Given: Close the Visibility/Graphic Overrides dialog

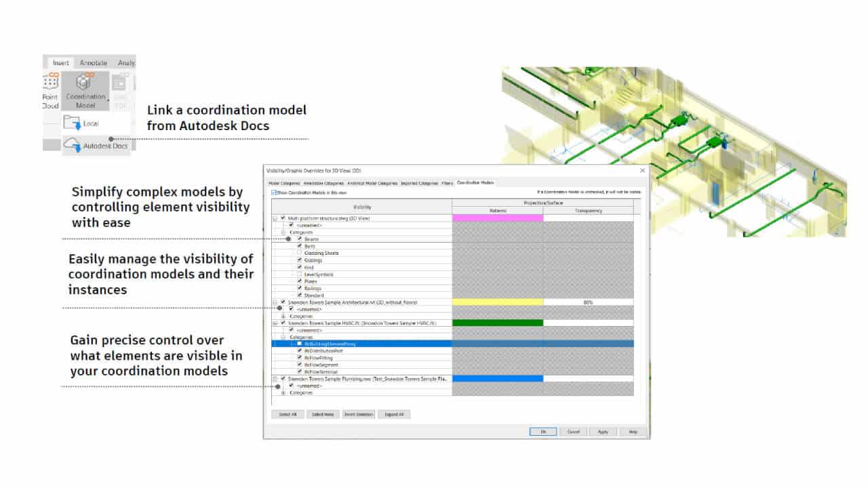Looking at the screenshot, I should click(x=642, y=170).
